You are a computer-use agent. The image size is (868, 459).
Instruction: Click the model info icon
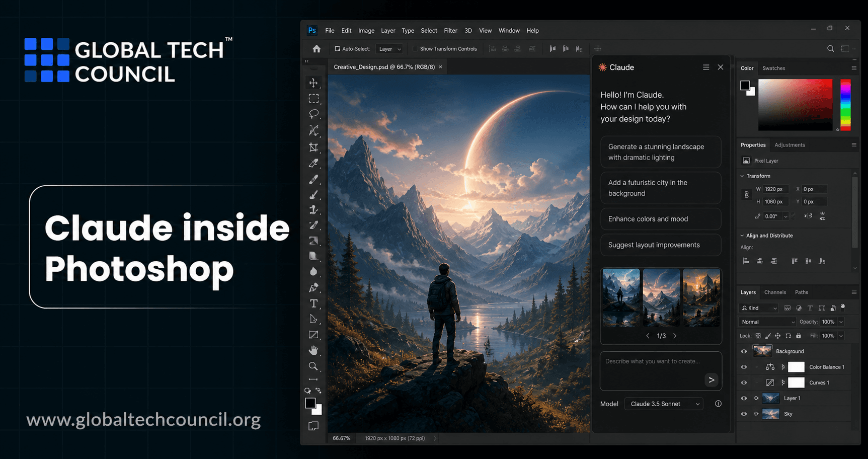click(718, 404)
